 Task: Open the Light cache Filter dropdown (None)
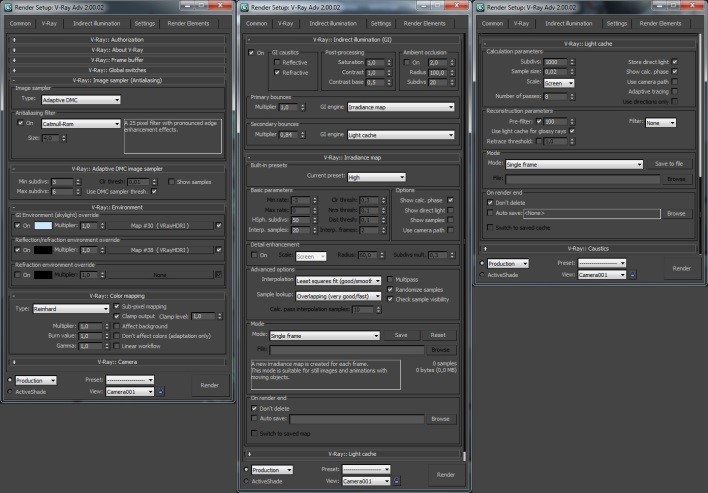coord(660,122)
